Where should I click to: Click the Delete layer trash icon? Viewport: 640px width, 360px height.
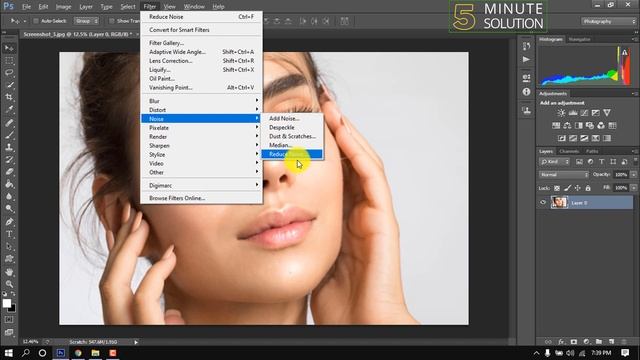pos(623,341)
